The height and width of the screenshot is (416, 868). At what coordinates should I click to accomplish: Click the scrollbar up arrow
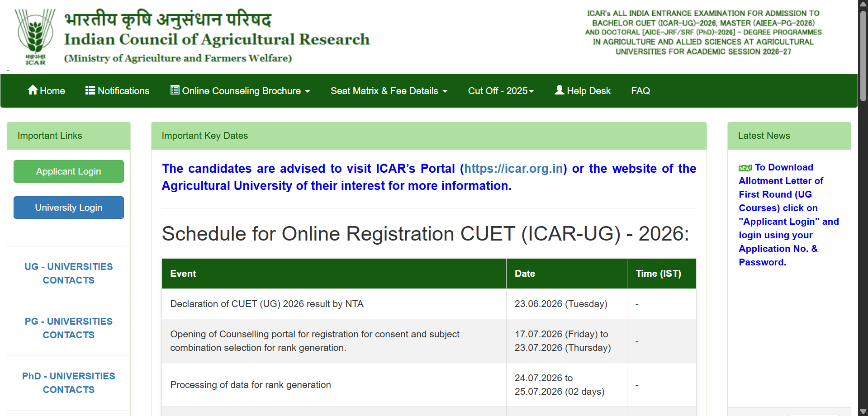pyautogui.click(x=863, y=4)
